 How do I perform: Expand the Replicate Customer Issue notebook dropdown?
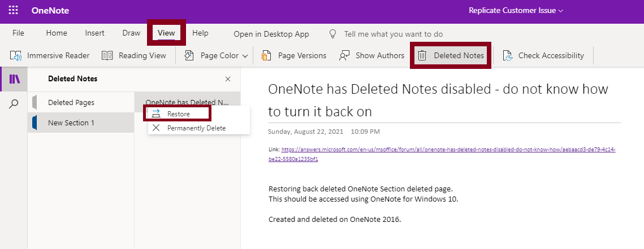pos(516,11)
